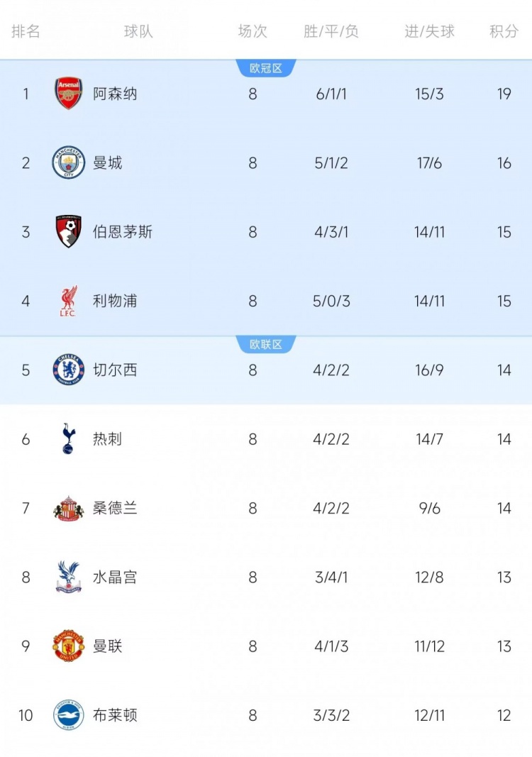Tap the Brighton seagull badge

[x=69, y=714]
